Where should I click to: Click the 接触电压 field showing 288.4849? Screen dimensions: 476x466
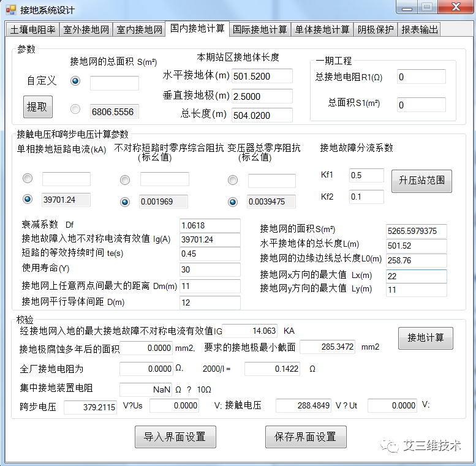point(304,405)
